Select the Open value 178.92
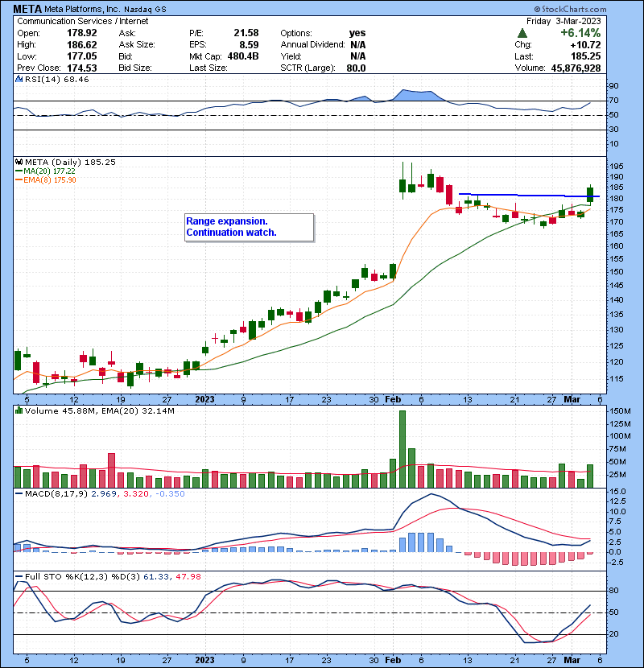The height and width of the screenshot is (668, 644). (x=82, y=33)
